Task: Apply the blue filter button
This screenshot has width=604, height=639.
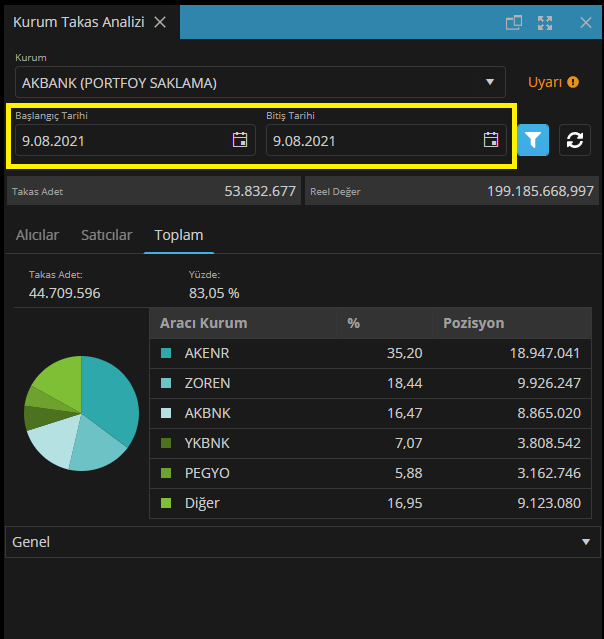Action: tap(533, 140)
